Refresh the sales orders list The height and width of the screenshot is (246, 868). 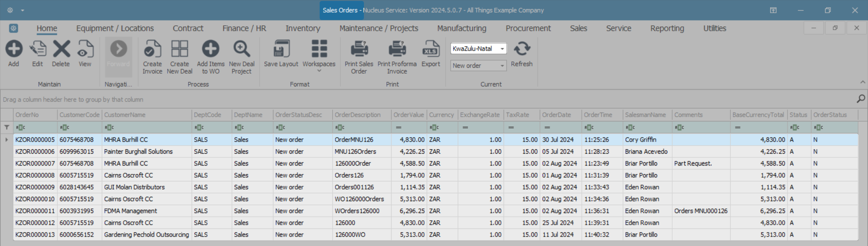522,49
